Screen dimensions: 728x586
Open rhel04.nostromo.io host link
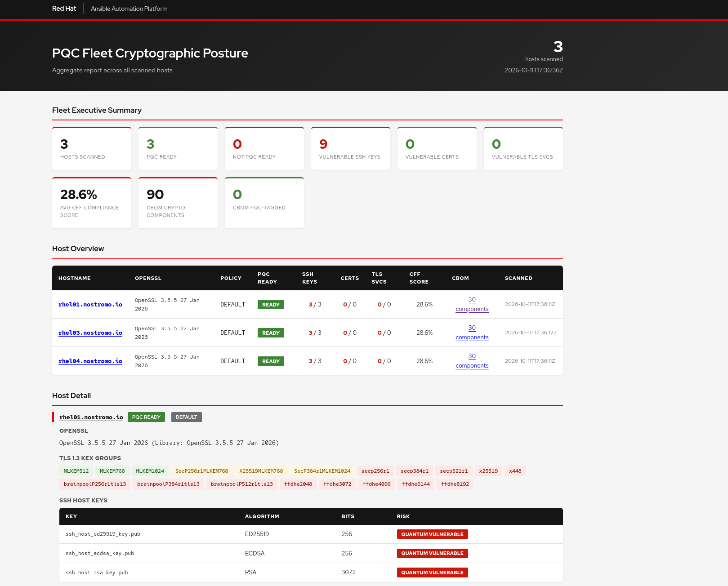(x=90, y=361)
